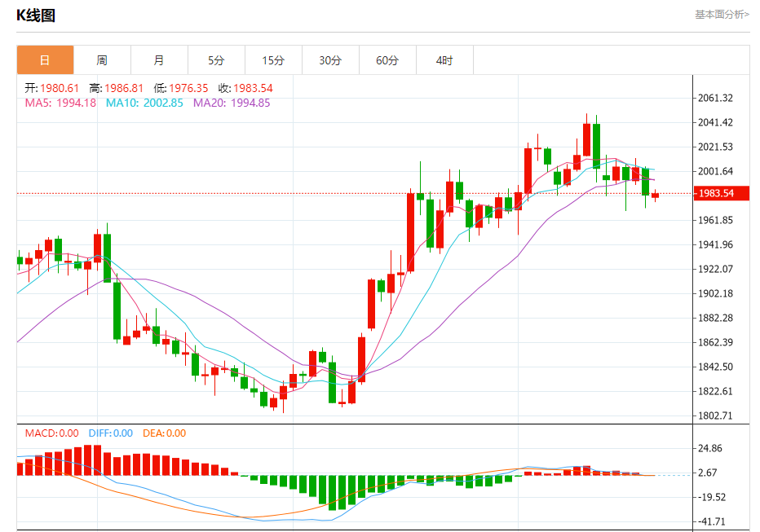Click the 1882.28 price axis label
The image size is (760, 532).
point(715,318)
